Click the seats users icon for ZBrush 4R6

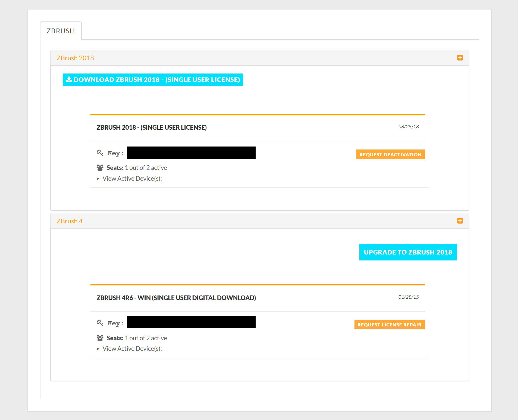coord(100,338)
